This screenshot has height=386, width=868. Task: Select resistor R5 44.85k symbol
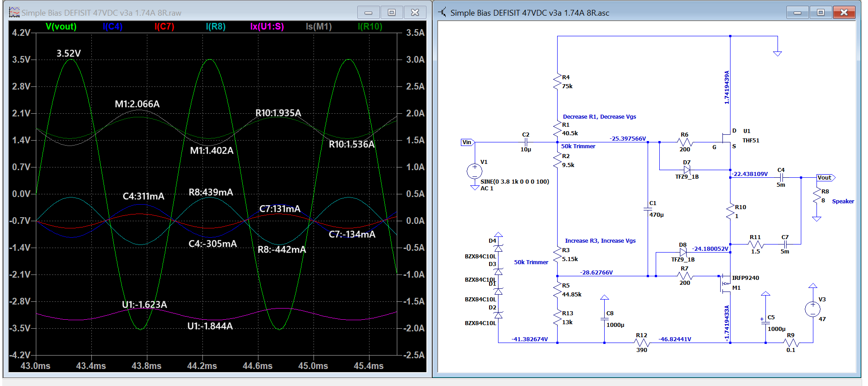pyautogui.click(x=557, y=290)
